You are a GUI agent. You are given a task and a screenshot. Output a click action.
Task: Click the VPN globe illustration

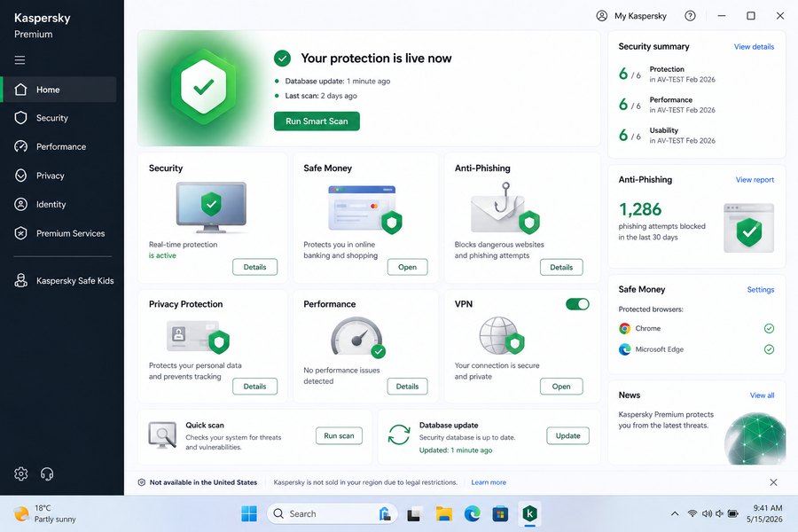(x=501, y=335)
